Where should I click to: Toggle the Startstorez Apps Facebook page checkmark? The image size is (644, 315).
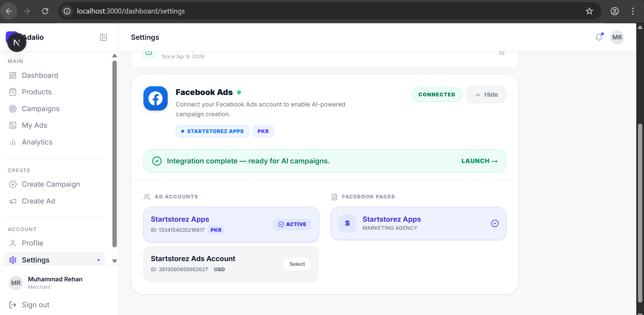click(x=495, y=223)
